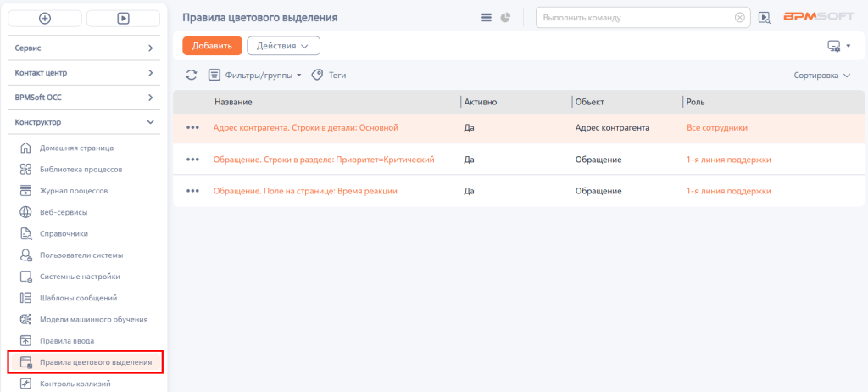Click the refresh list icon

click(x=192, y=75)
